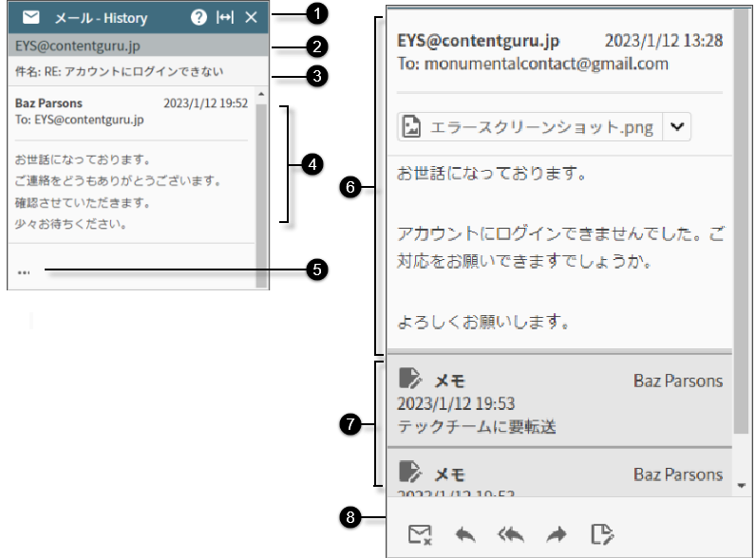756x558 pixels.
Task: Click the EYS@contentguru.jp address bar
Action: (138, 46)
